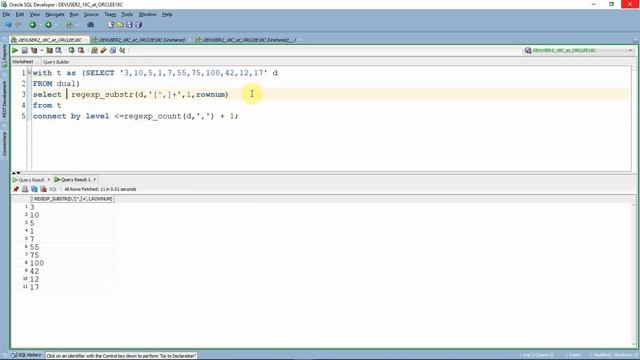Open the connection selector dropdown at top right
The height and width of the screenshot is (360, 640).
tap(630, 51)
